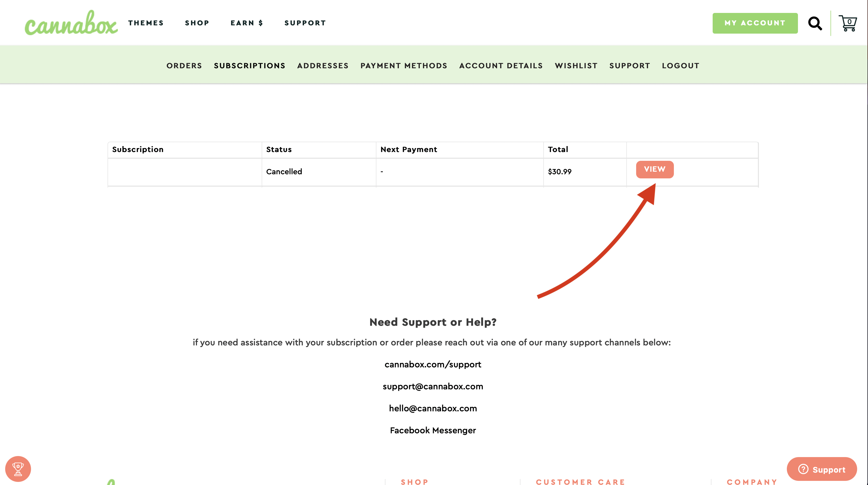Switch to the Addresses tab
This screenshot has width=868, height=485.
323,66
